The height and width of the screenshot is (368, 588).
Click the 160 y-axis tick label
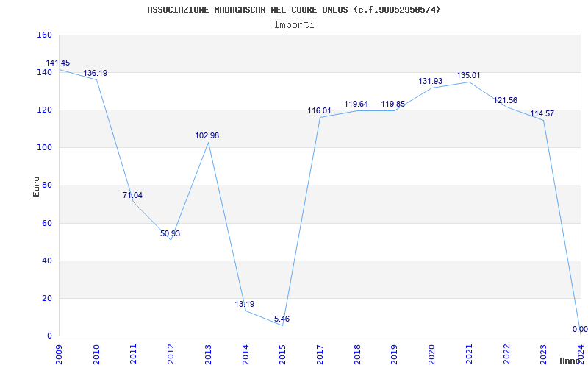pos(44,35)
